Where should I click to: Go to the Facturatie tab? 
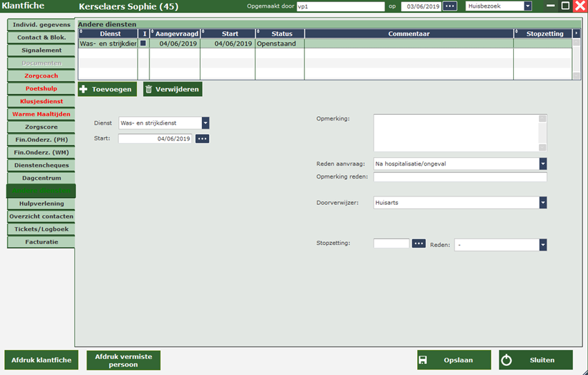coord(41,242)
